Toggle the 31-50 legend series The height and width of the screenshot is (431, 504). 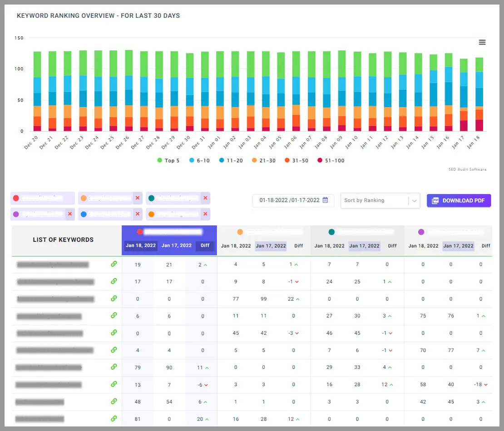(296, 160)
